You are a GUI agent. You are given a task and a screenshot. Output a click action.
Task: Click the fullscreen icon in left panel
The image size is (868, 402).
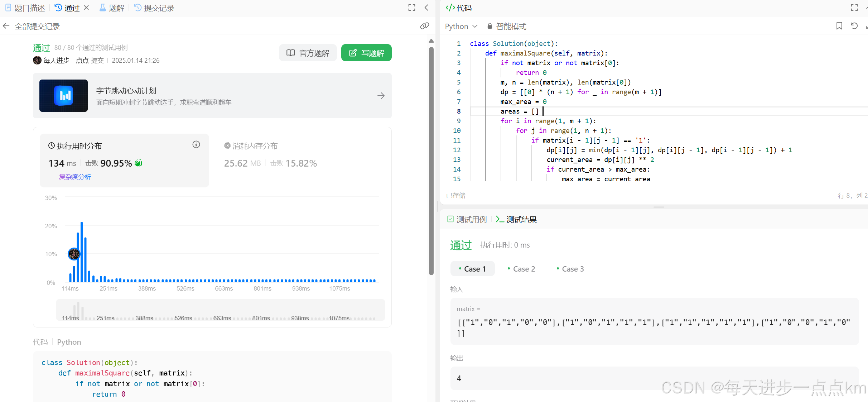pyautogui.click(x=412, y=8)
